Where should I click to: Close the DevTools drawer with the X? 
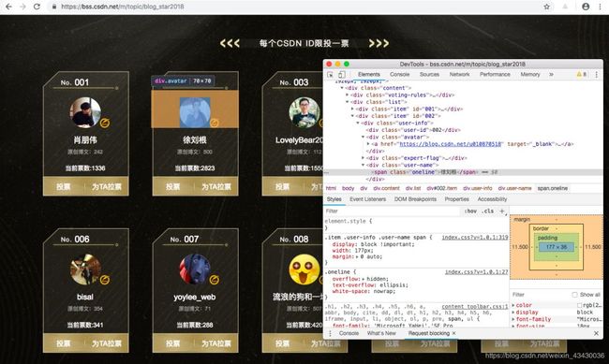[x=596, y=333]
